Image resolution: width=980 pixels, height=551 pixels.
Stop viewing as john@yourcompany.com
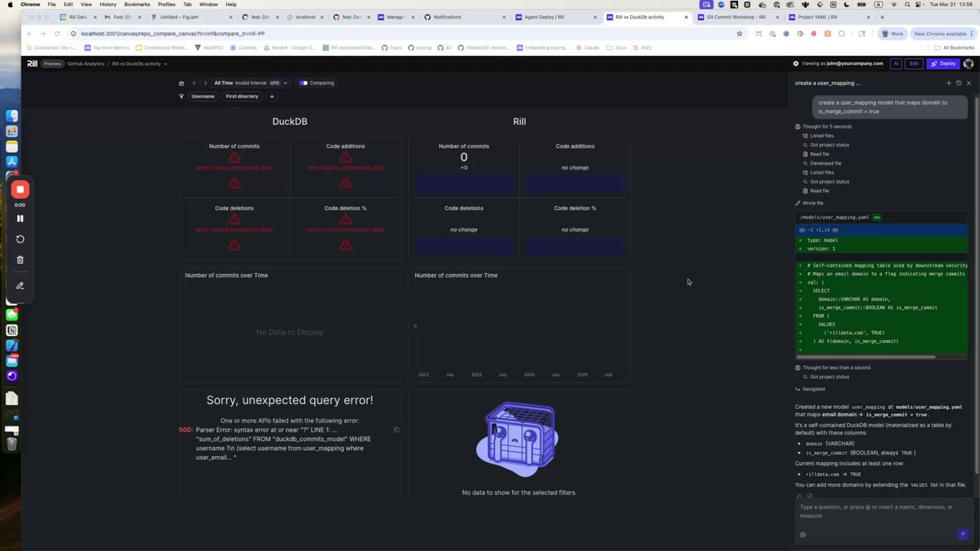point(795,64)
